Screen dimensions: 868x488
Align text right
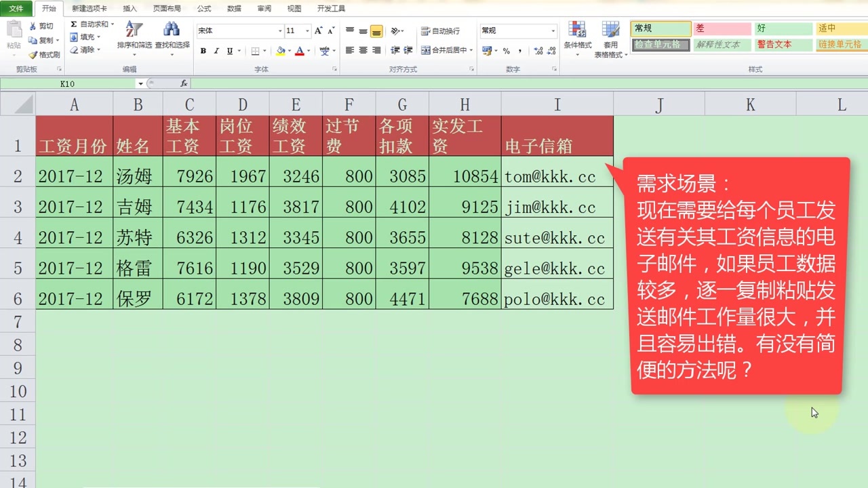coord(376,50)
